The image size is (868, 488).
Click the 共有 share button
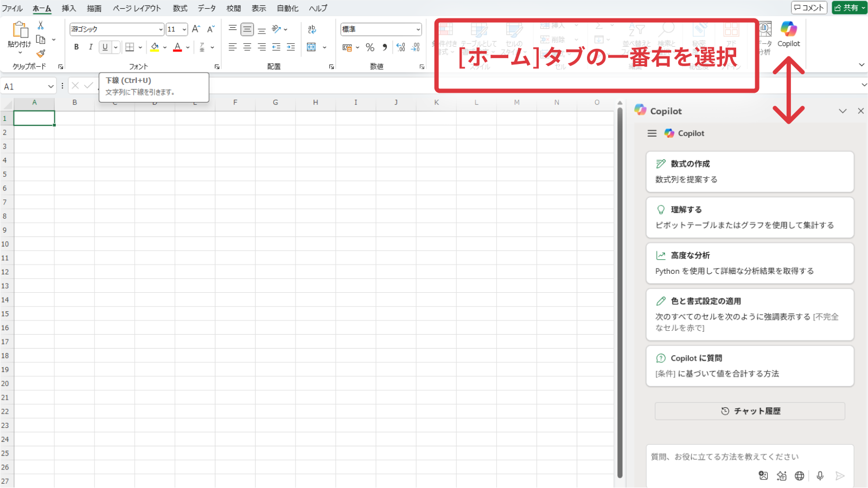click(x=850, y=8)
